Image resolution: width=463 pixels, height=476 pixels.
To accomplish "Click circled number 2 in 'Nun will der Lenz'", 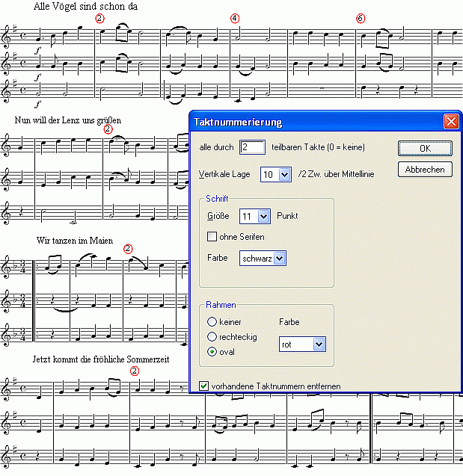I will coord(108,129).
